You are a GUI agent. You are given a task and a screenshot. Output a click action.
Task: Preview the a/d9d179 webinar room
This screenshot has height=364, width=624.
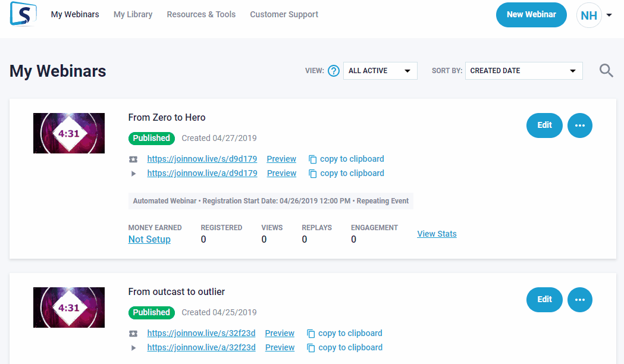pos(282,173)
